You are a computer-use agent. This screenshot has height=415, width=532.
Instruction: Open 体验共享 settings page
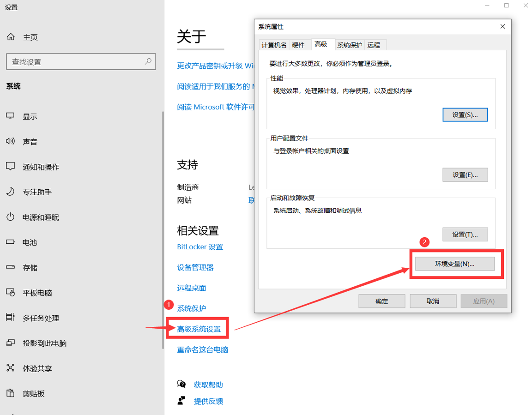37,368
